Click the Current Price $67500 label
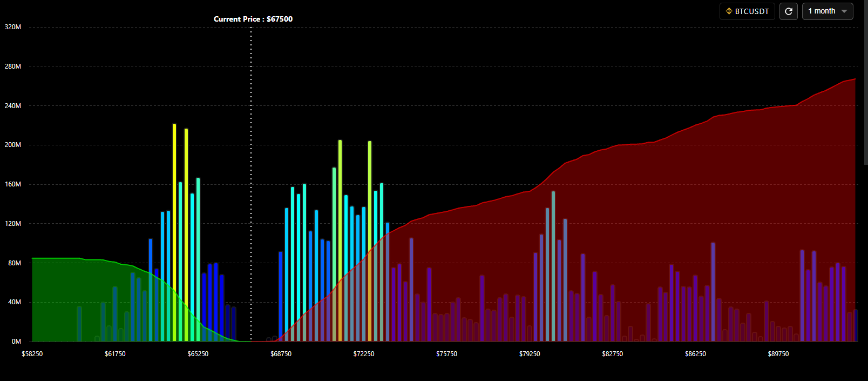This screenshot has width=868, height=381. coord(253,19)
